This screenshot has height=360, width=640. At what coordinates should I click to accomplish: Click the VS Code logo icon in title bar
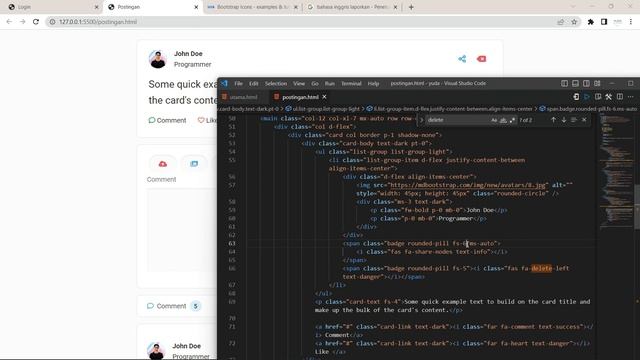pyautogui.click(x=224, y=83)
